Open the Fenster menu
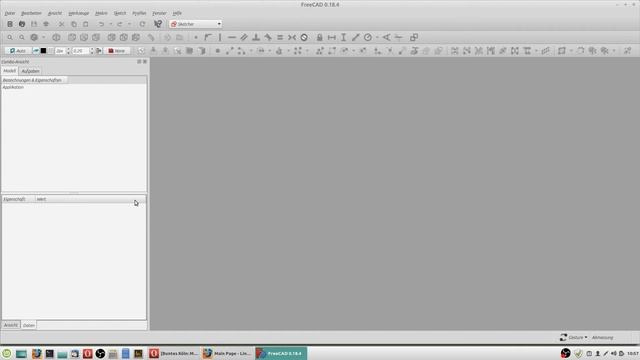The image size is (640, 360). (159, 13)
